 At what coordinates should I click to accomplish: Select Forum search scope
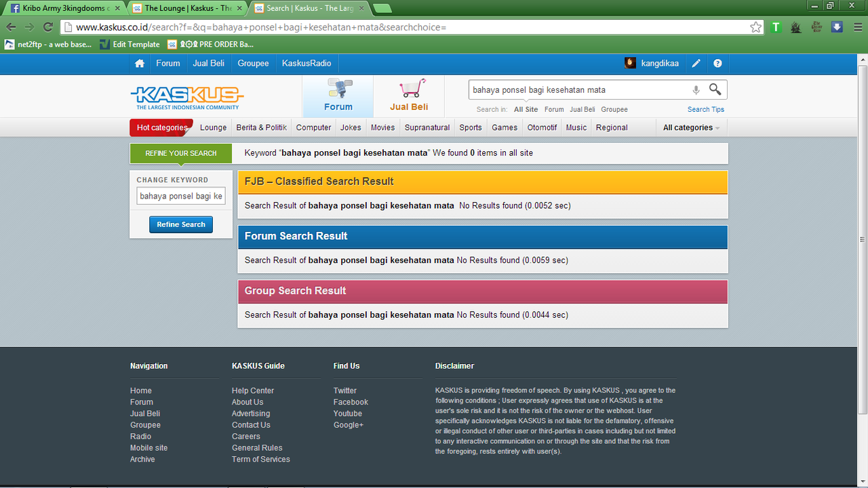(554, 109)
